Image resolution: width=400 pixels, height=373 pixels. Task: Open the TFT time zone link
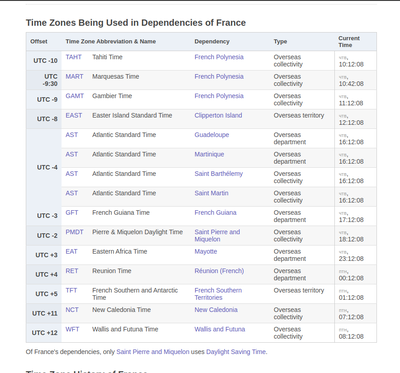71,290
